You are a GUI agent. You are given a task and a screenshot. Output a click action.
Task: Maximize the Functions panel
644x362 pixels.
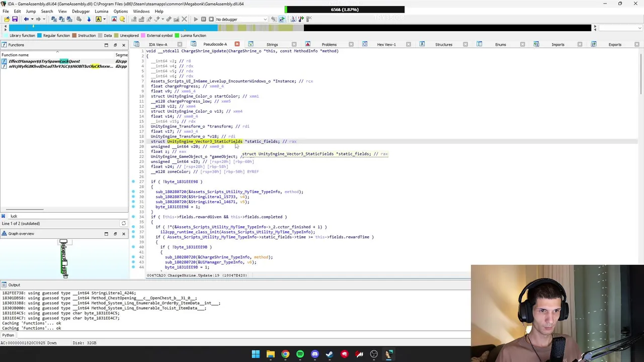click(x=106, y=45)
